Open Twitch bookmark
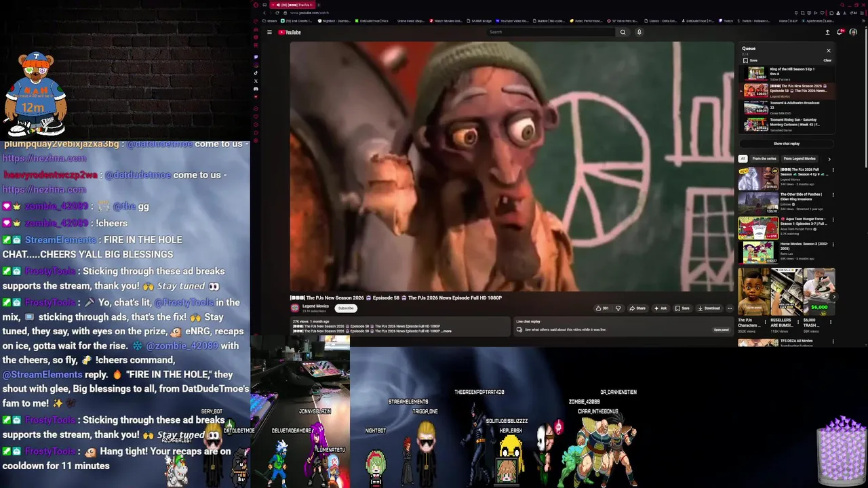This screenshot has width=868, height=488. tap(726, 21)
